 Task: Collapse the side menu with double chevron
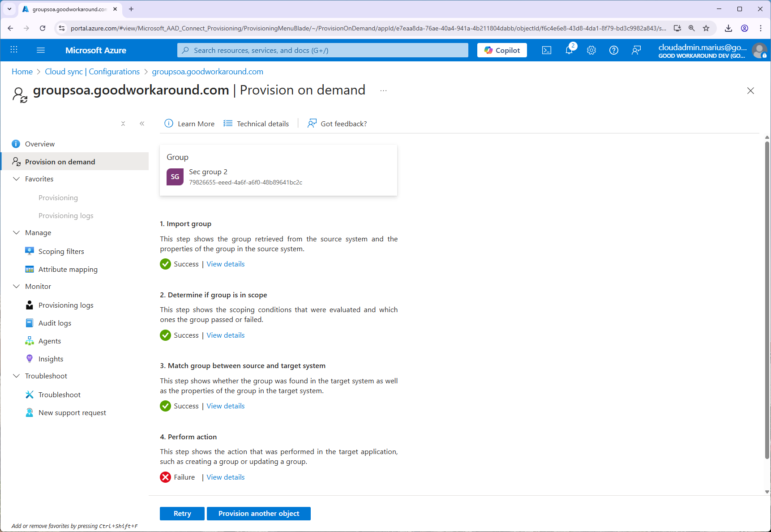coord(142,124)
